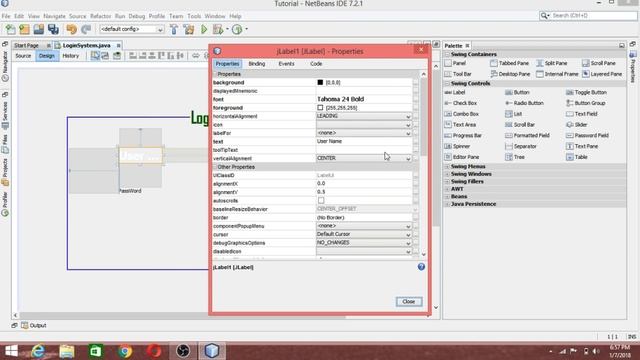Image resolution: width=640 pixels, height=360 pixels.
Task: Open the File menu
Action: [x=6, y=16]
